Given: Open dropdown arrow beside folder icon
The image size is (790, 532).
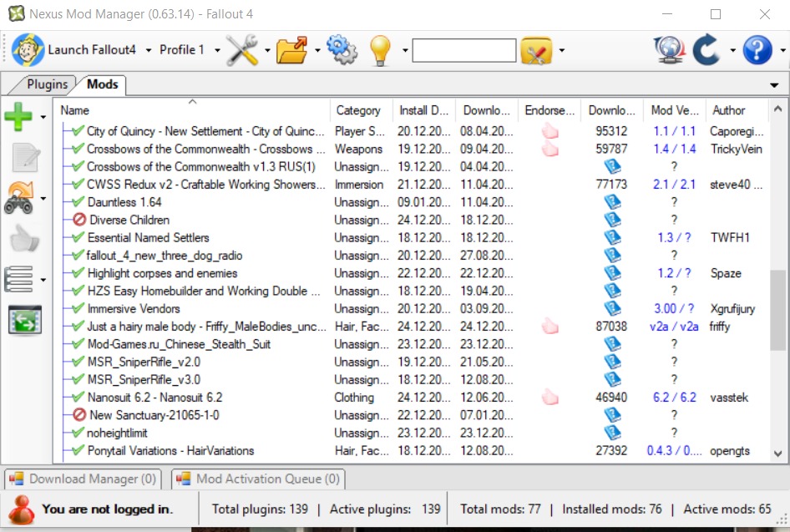Looking at the screenshot, I should 317,50.
